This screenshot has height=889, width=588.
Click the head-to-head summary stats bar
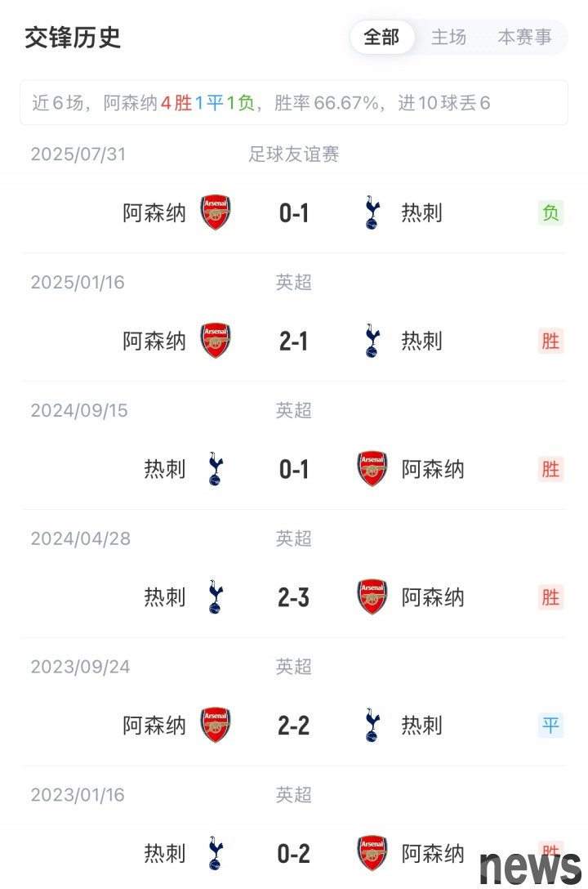tap(294, 103)
